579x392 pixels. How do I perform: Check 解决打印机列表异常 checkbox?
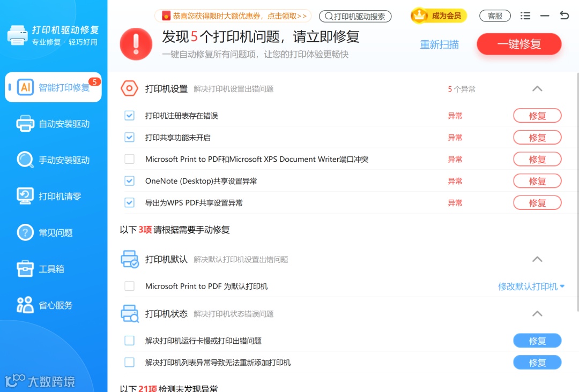(129, 362)
